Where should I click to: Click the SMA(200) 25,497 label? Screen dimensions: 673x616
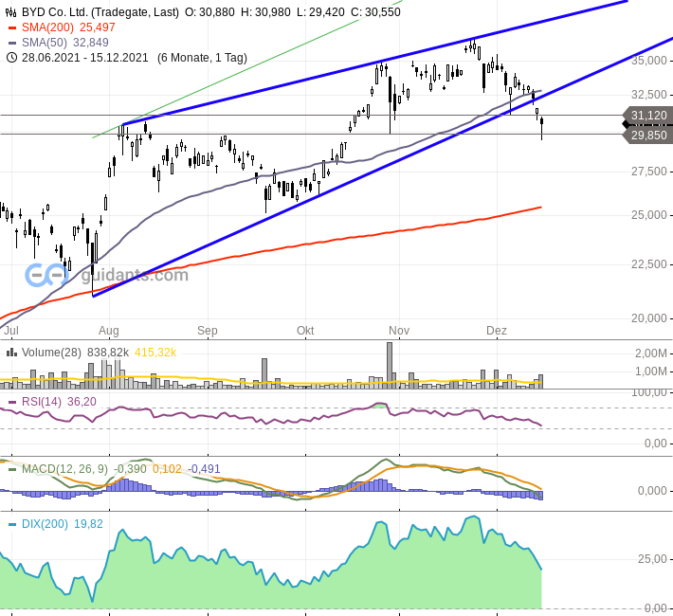coord(68,27)
